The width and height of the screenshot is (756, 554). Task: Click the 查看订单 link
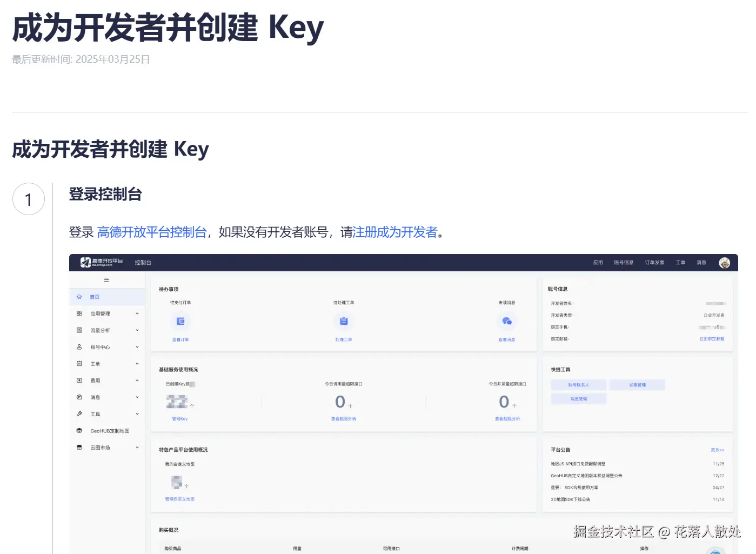[180, 340]
